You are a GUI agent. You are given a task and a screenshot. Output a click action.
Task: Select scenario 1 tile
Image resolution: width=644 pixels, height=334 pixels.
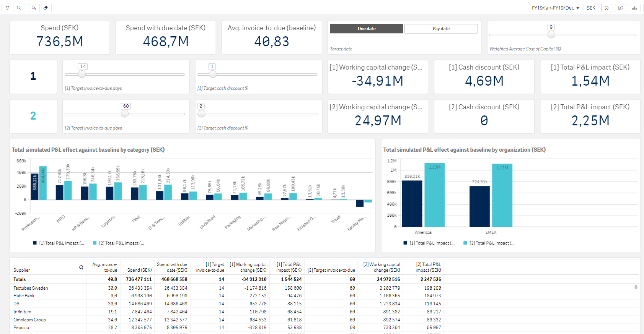tap(33, 76)
